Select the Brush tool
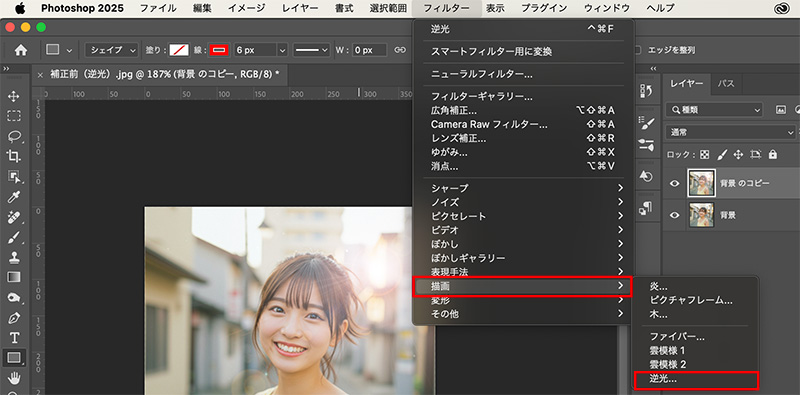800x395 pixels. coord(14,238)
